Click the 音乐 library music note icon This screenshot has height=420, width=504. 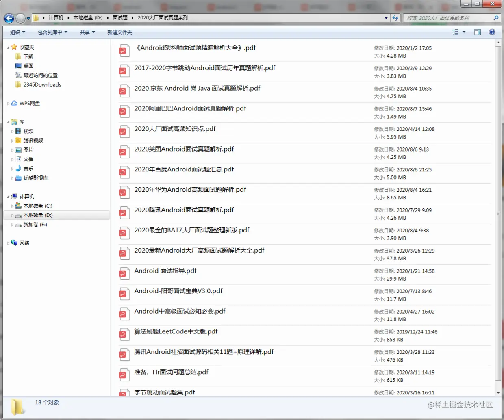[x=18, y=169]
